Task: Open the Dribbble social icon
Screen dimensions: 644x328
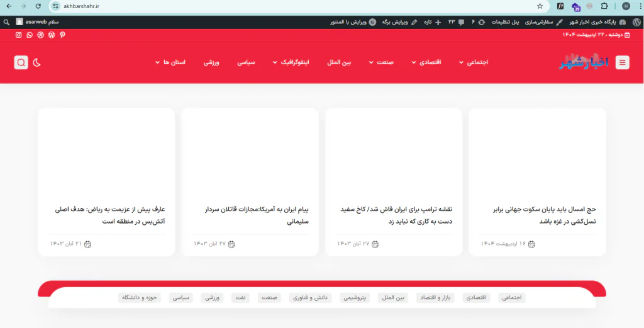Action: pyautogui.click(x=40, y=35)
